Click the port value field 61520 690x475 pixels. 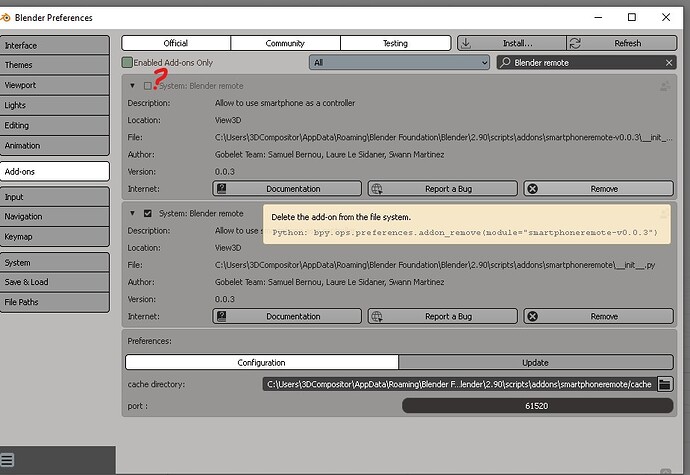537,406
